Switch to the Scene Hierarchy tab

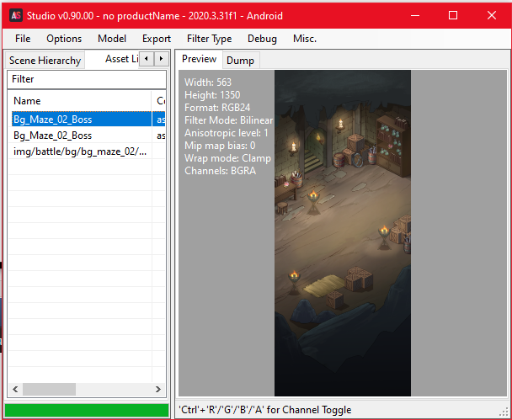(x=45, y=61)
